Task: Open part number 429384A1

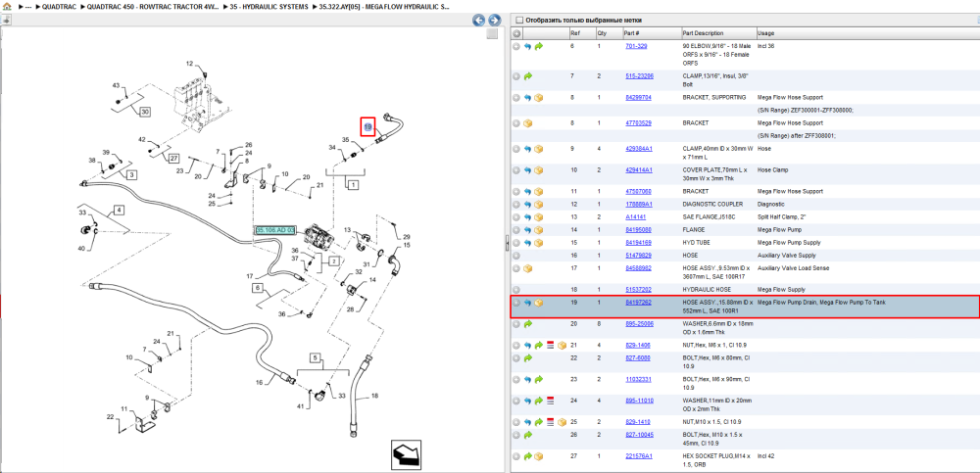Action: coord(639,149)
